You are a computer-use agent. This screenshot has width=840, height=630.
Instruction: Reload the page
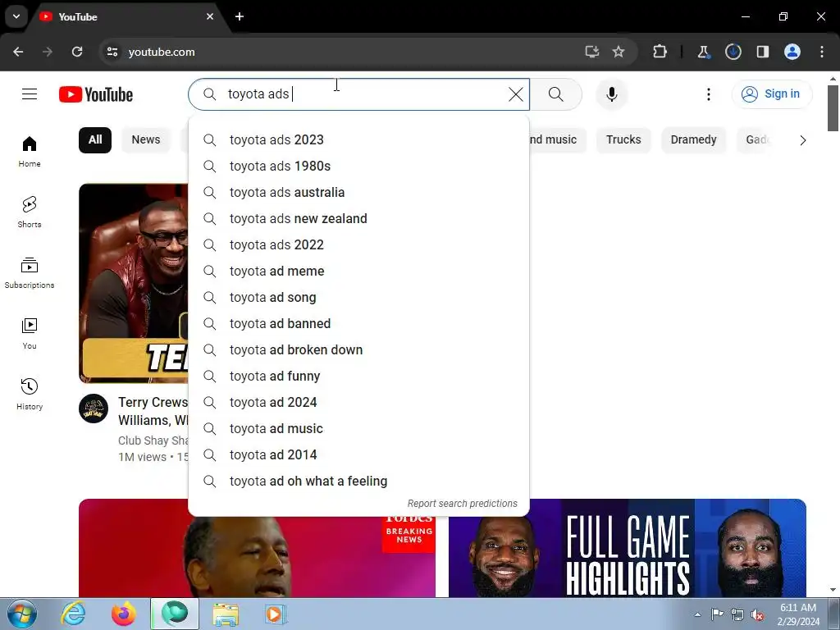[x=77, y=52]
